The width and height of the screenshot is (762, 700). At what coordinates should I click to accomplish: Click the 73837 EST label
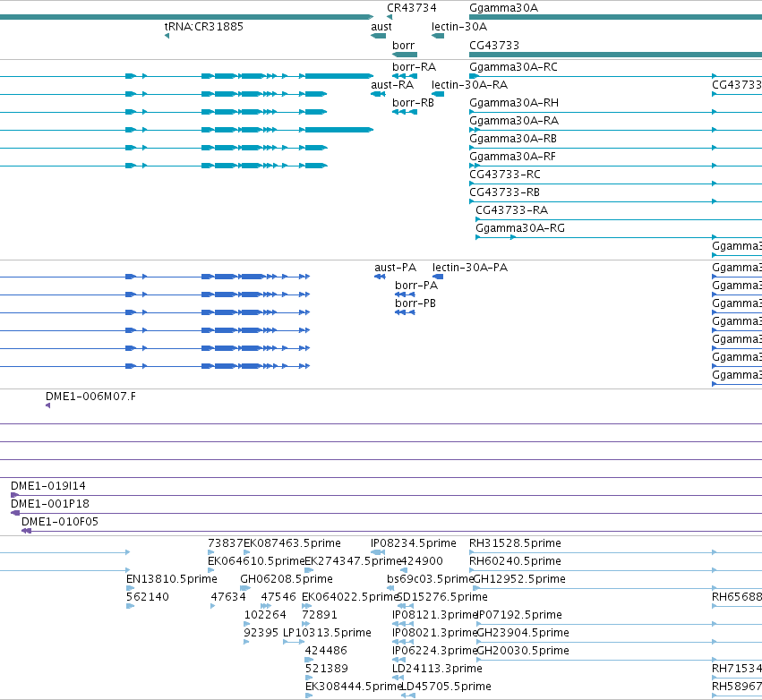click(x=226, y=543)
